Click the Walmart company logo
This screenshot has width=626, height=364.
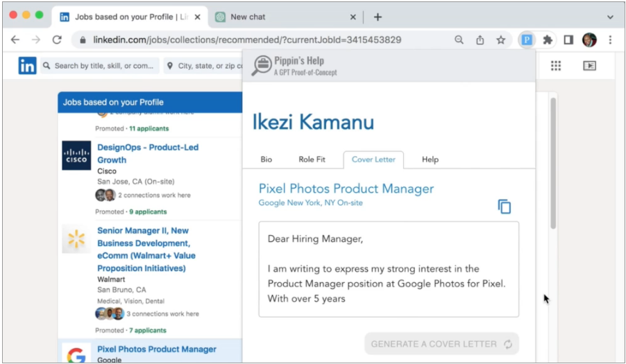point(76,239)
